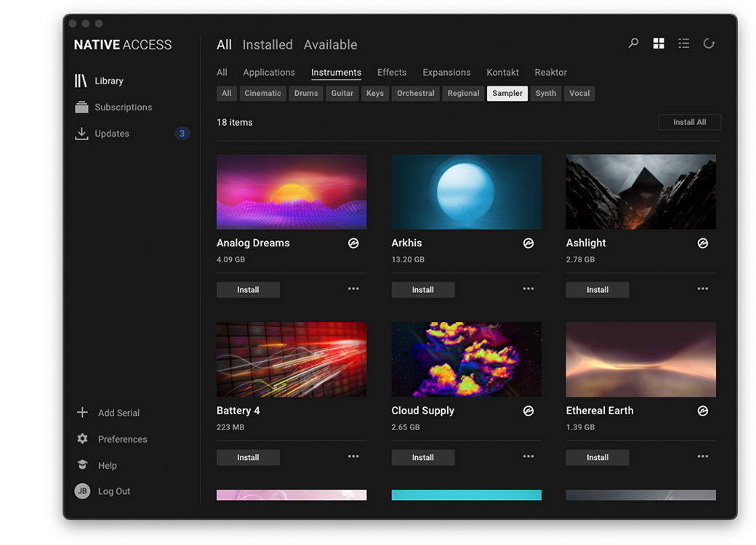756x545 pixels.
Task: Switch to the Available tab
Action: [331, 45]
